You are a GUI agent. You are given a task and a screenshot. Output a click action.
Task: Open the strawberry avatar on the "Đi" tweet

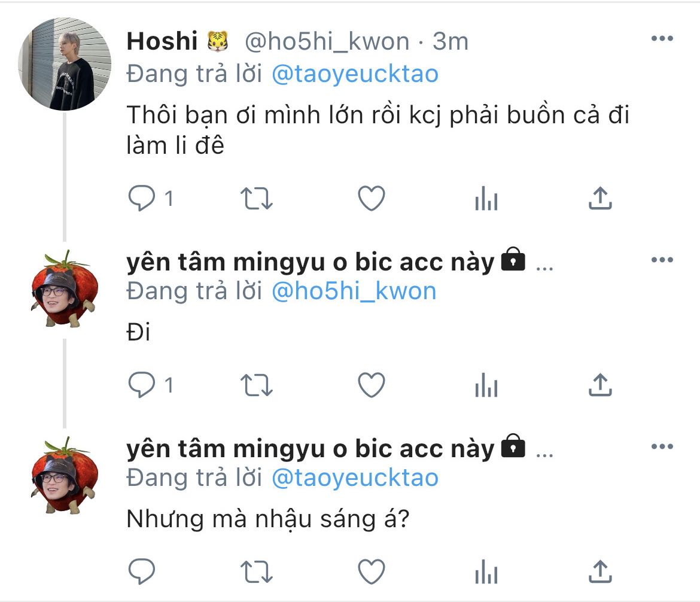[x=63, y=289]
